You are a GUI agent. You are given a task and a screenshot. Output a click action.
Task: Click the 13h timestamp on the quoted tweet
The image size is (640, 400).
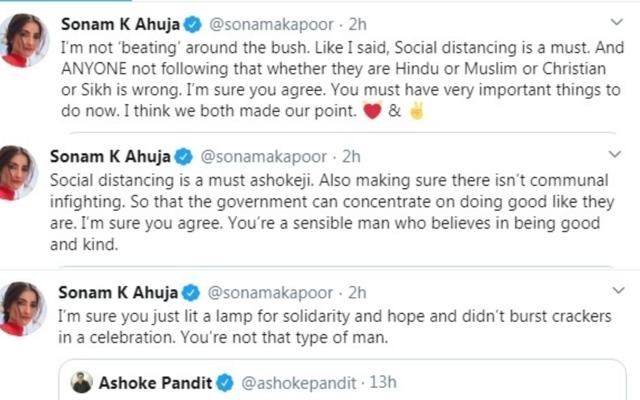point(383,382)
